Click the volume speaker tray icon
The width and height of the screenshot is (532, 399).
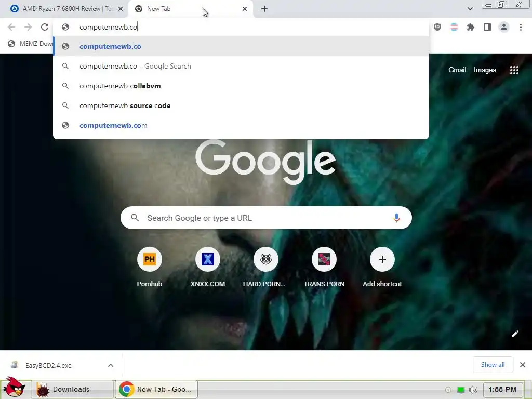tap(473, 390)
